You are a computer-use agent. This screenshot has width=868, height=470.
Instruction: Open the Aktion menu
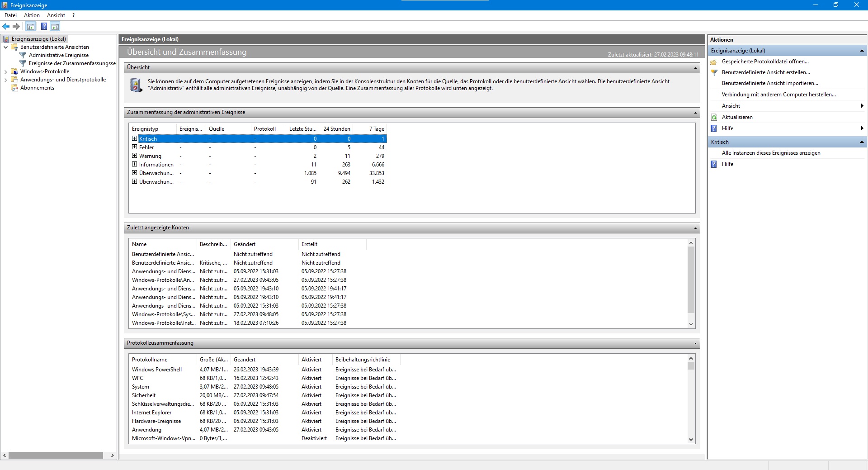coord(32,15)
